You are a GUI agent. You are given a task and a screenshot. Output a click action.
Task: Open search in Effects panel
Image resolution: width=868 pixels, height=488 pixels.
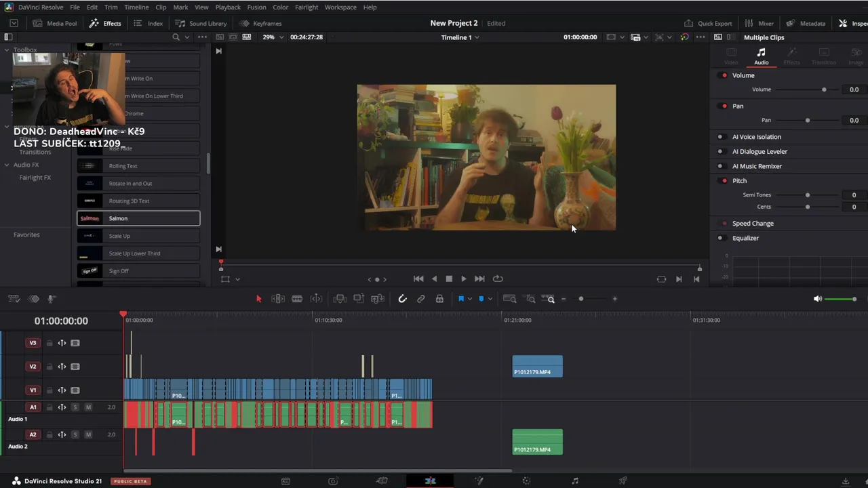coord(176,37)
